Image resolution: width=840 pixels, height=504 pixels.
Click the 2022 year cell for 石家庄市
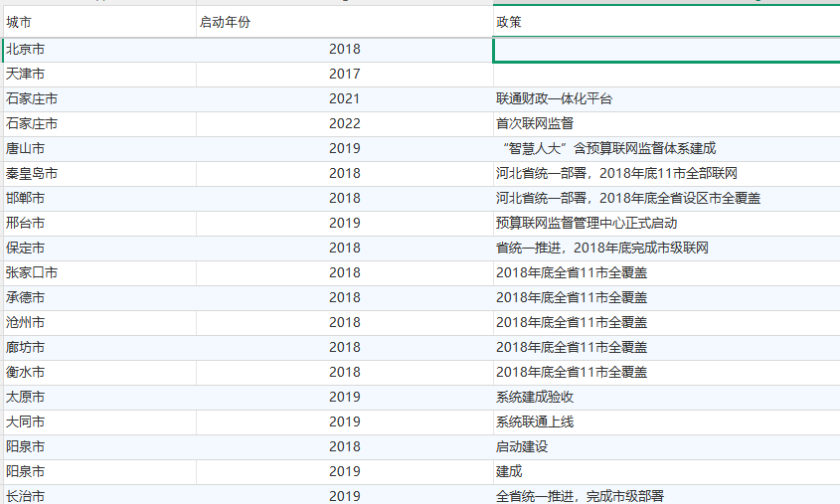pos(345,124)
